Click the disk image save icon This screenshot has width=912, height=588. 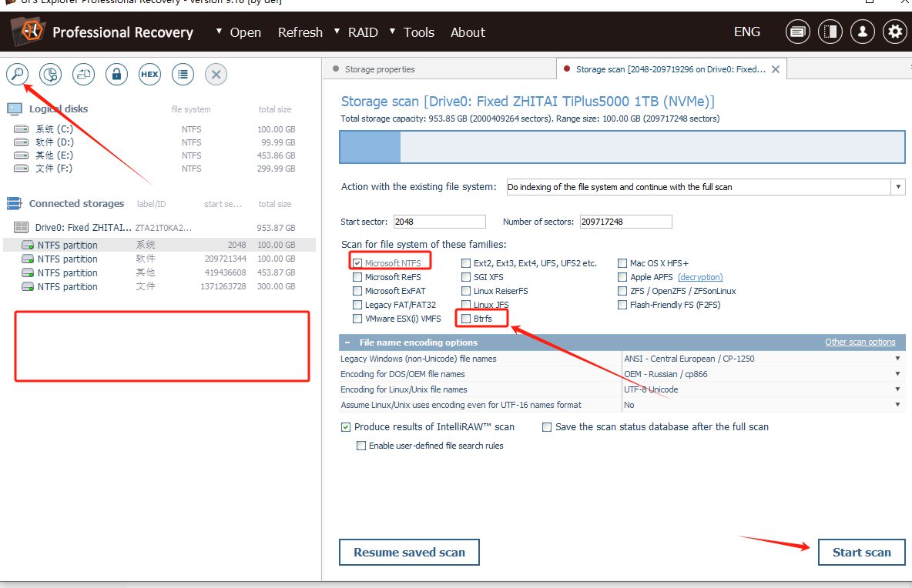click(84, 75)
